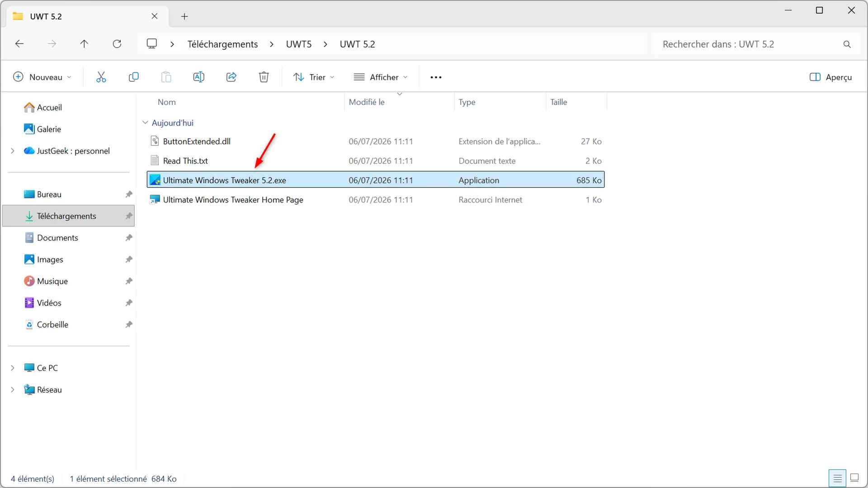Select the Read This.txt file name

click(x=185, y=161)
